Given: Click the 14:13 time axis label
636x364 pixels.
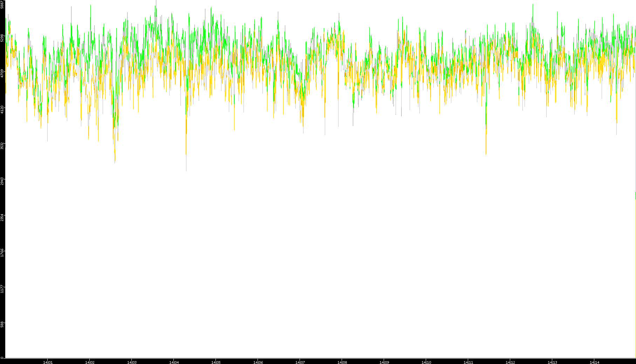Looking at the screenshot, I should [552, 362].
